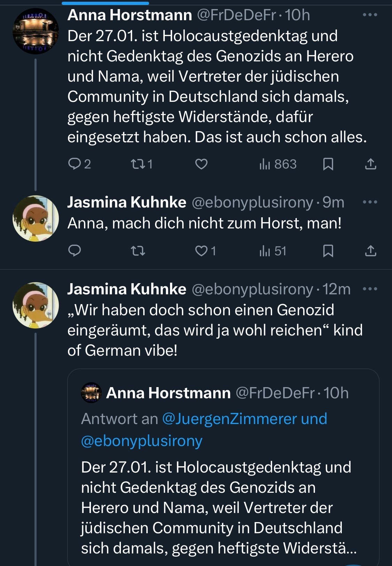View analytics showing 863 views
Viewport: 392px width, 566px height.
tap(278, 164)
